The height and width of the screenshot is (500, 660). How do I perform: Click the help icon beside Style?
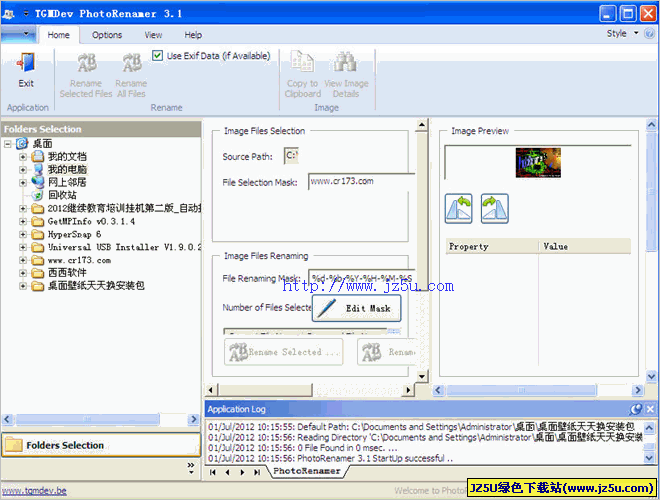649,33
